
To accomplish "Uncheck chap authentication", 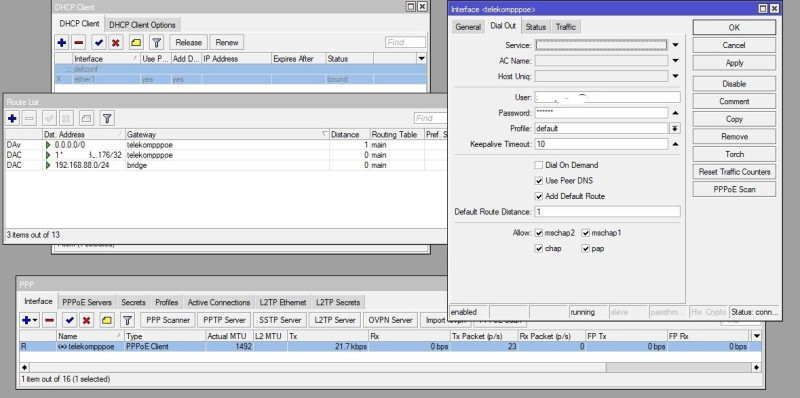I will point(539,248).
